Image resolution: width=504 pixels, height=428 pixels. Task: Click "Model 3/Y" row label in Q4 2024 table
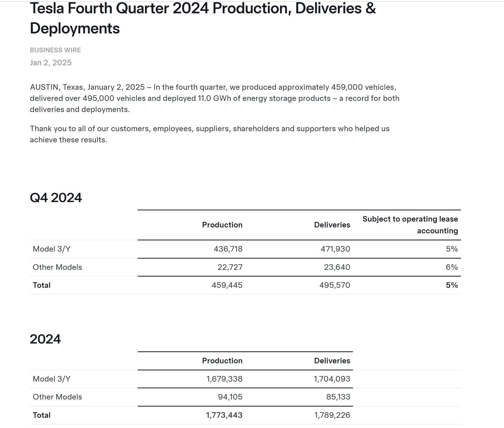pos(52,249)
